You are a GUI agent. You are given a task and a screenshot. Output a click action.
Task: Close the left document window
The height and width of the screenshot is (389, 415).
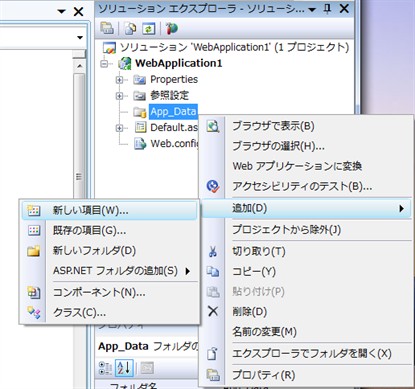78,12
